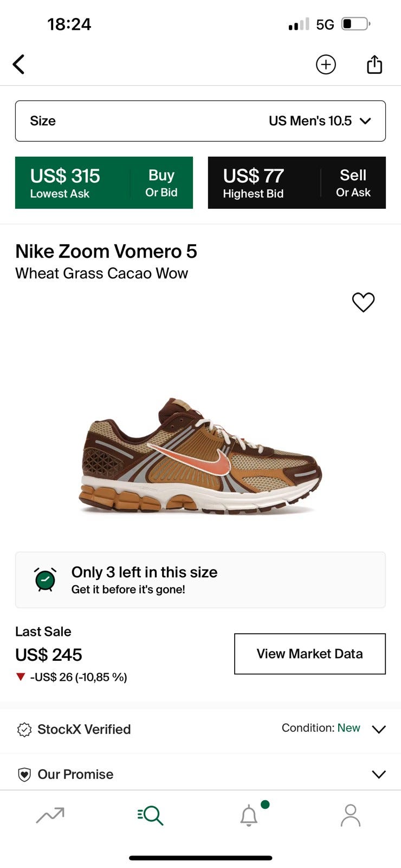Open the Size US Men's 10.5 dropdown
Viewport: 401px width, 868px height.
200,121
